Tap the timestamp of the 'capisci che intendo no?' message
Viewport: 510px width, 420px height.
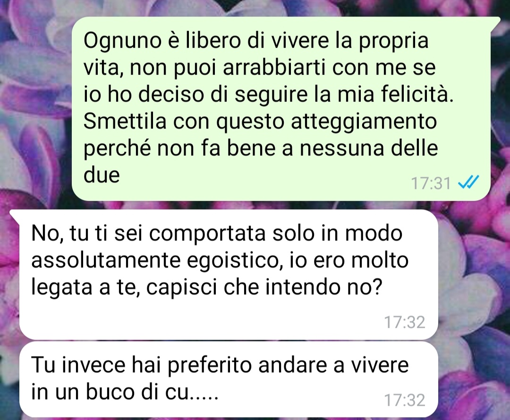(405, 322)
